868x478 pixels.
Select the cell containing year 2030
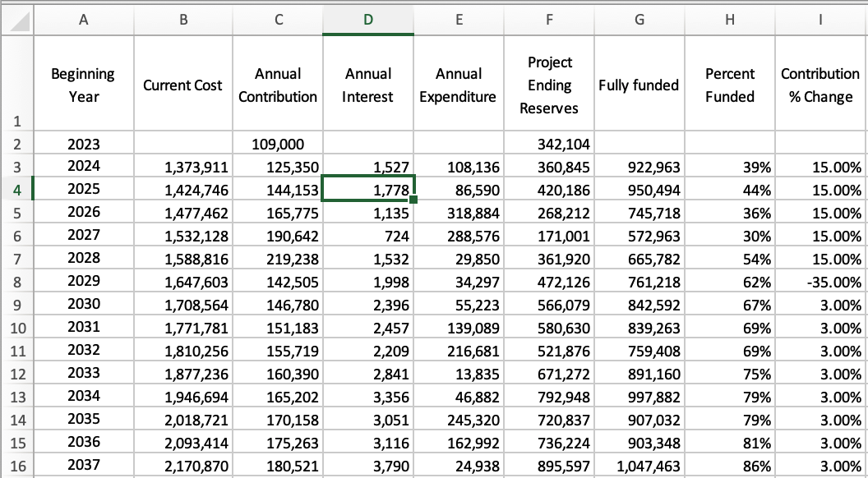click(83, 304)
